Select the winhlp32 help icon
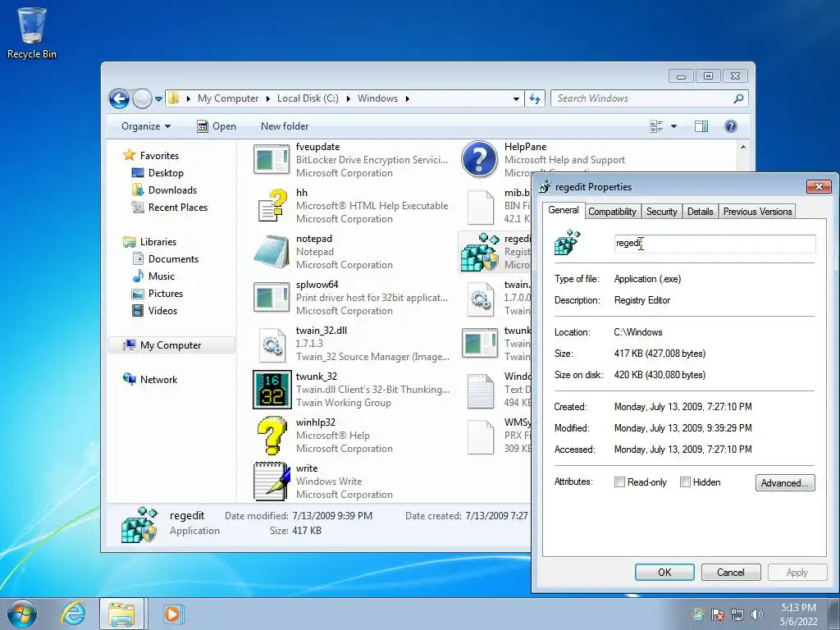The height and width of the screenshot is (630, 840). point(272,436)
